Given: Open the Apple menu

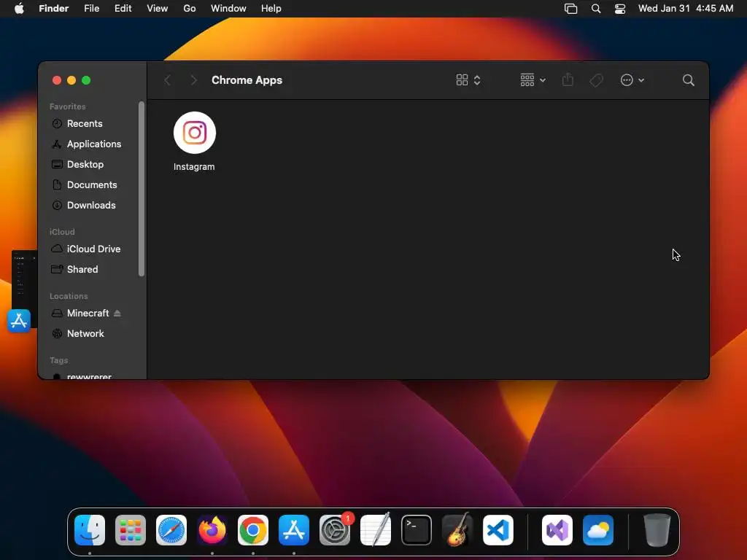Looking at the screenshot, I should (x=19, y=9).
